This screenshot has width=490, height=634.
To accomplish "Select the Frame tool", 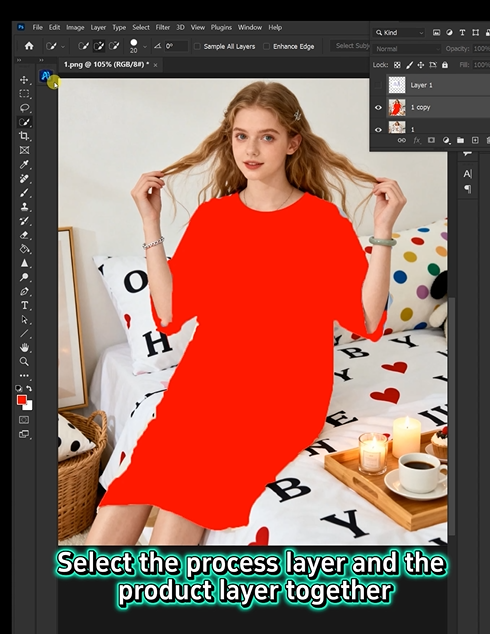I will tap(24, 150).
